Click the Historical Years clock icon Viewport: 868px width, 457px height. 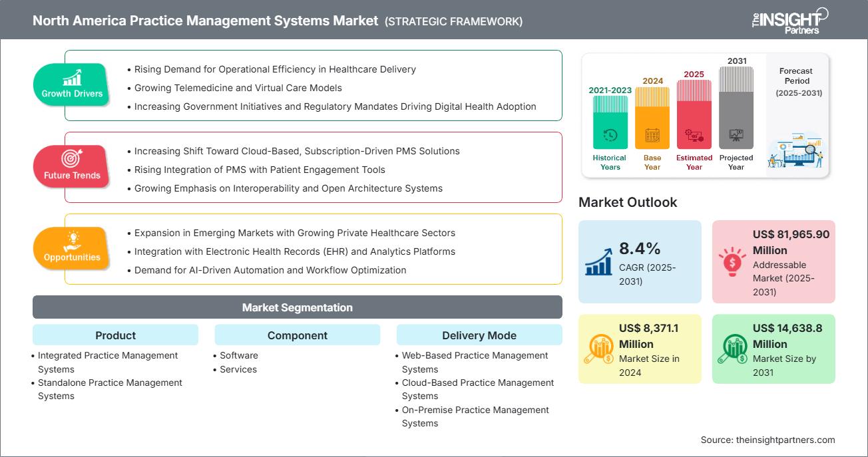(x=610, y=136)
